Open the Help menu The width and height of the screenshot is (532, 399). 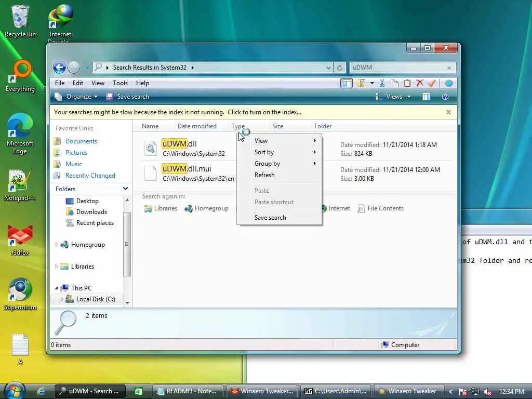point(142,83)
